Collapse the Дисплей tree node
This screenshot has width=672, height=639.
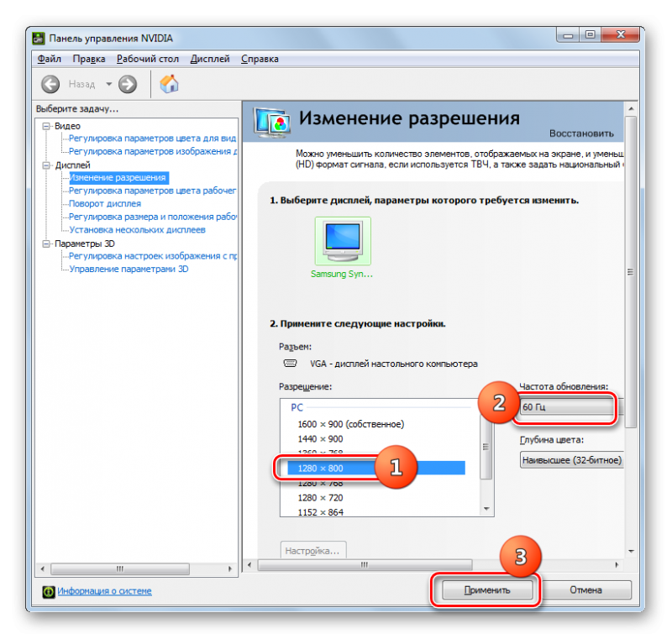click(46, 165)
